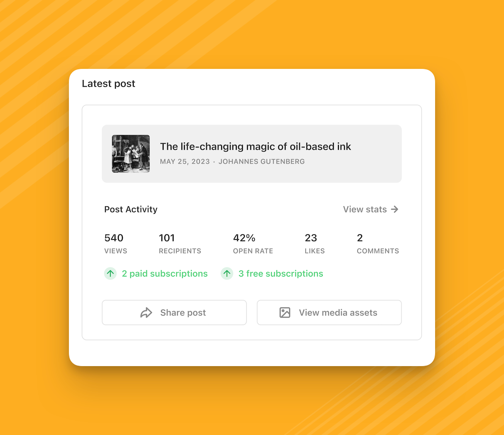
Task: Click the View stats link
Action: pos(364,209)
